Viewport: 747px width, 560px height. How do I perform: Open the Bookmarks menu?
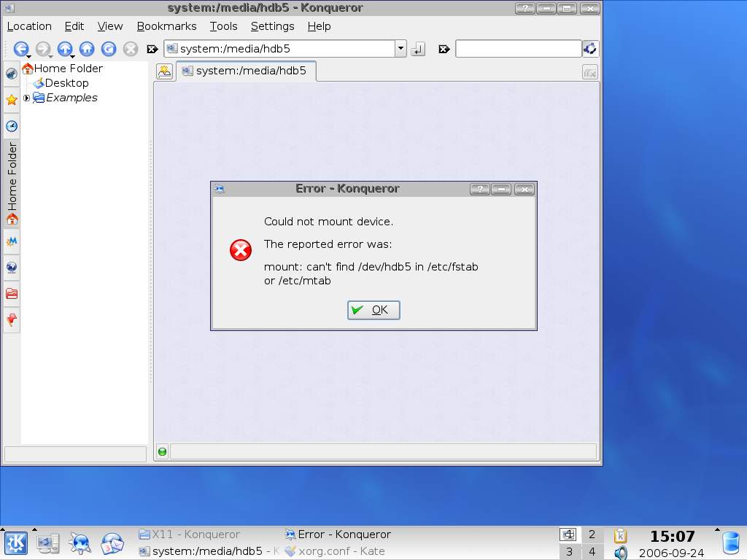[x=166, y=26]
